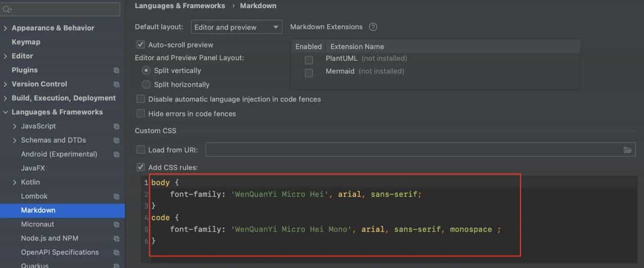Select Android (Experimental) in the tree
The height and width of the screenshot is (268, 644).
[x=59, y=154]
